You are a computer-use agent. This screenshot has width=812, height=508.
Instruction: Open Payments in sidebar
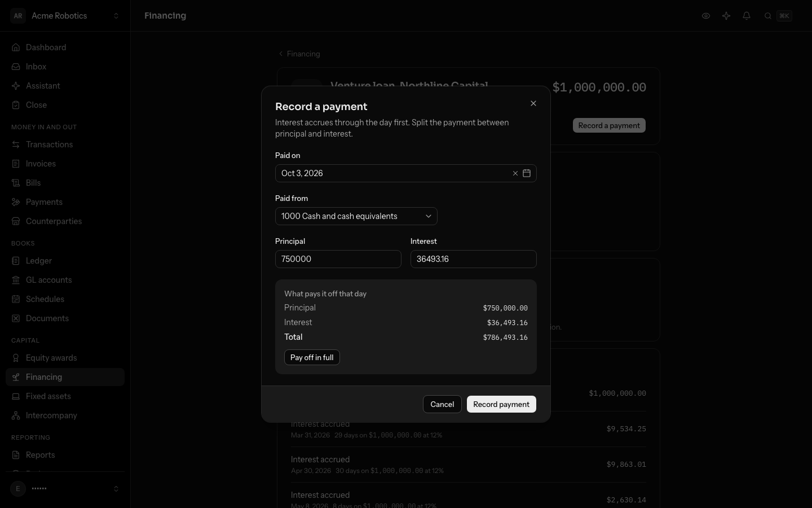point(65,202)
